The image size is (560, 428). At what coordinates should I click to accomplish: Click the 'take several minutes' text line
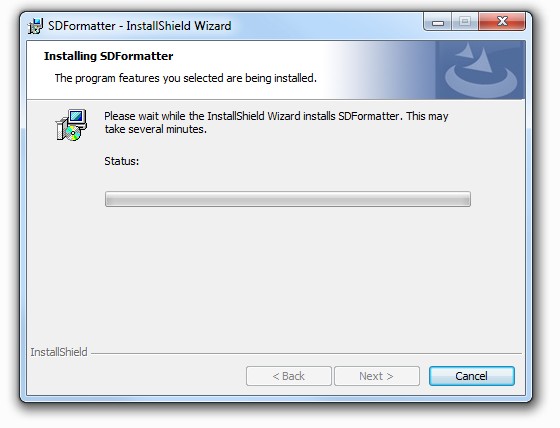click(x=156, y=129)
